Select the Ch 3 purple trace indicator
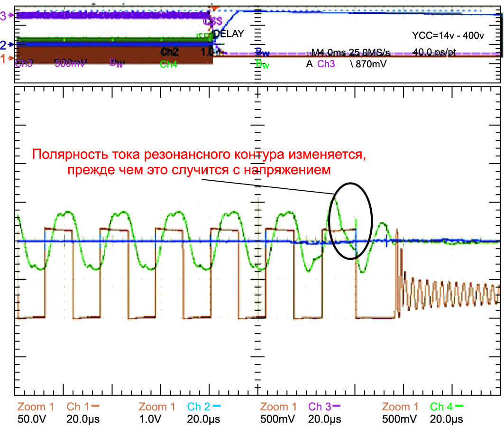Image resolution: width=504 pixels, height=425 pixels. pos(337,406)
